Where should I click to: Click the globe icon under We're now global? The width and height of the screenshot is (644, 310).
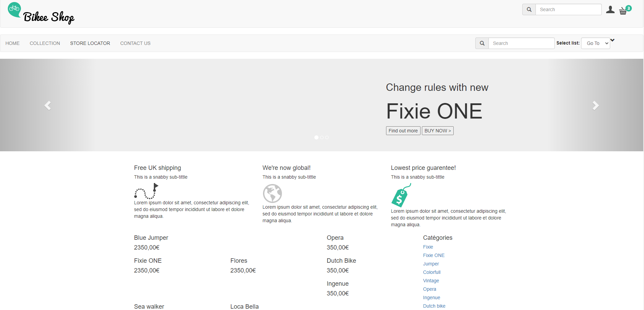[272, 193]
